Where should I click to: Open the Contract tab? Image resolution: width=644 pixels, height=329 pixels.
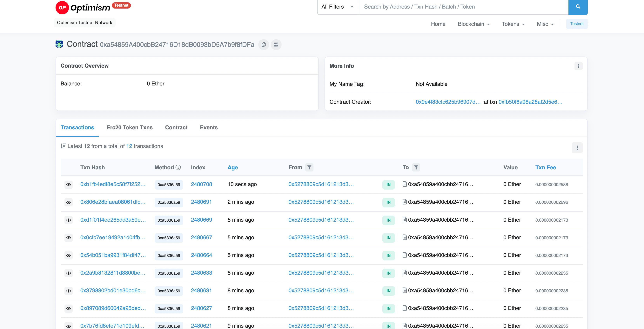point(176,127)
